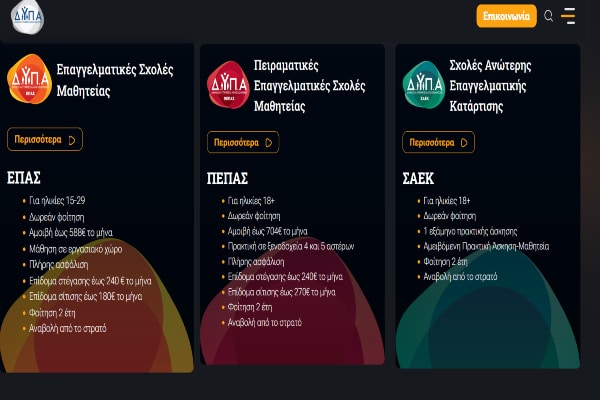Click 'Επίδομα σίτισης έως 180€ το μήνα'
Image resolution: width=600 pixels, height=400 pixels.
pyautogui.click(x=86, y=297)
